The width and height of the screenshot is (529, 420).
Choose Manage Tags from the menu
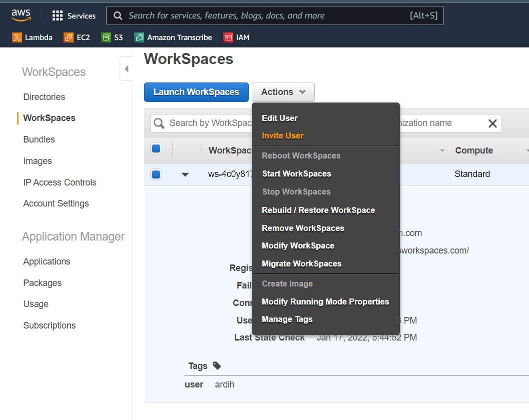287,319
